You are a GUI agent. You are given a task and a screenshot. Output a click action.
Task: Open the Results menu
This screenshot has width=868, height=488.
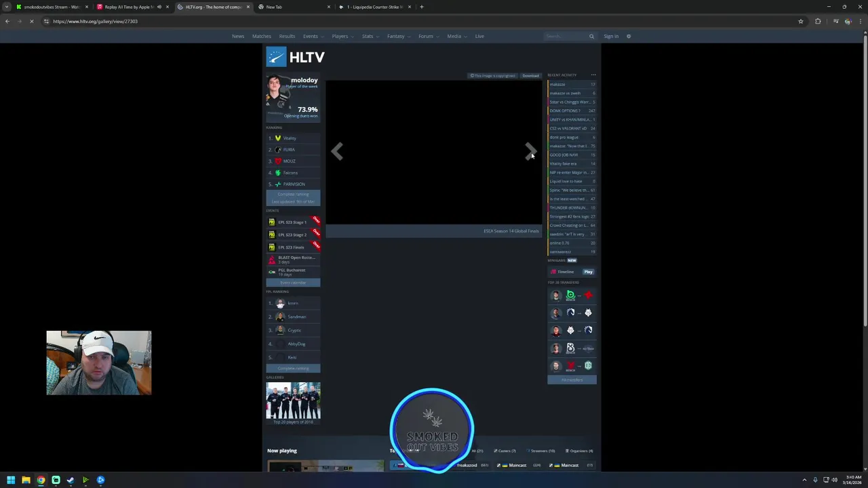click(287, 36)
